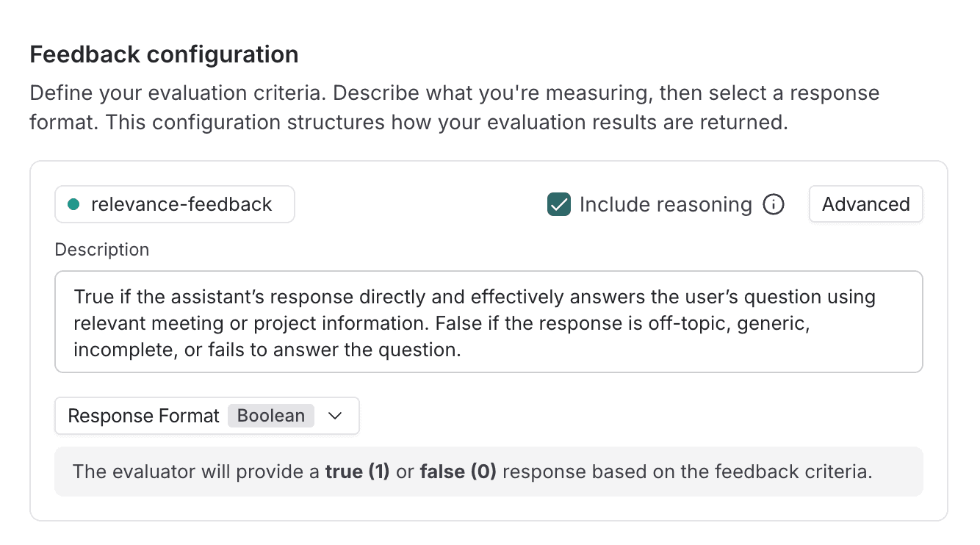Toggle the Include reasoning checkbox

(559, 205)
